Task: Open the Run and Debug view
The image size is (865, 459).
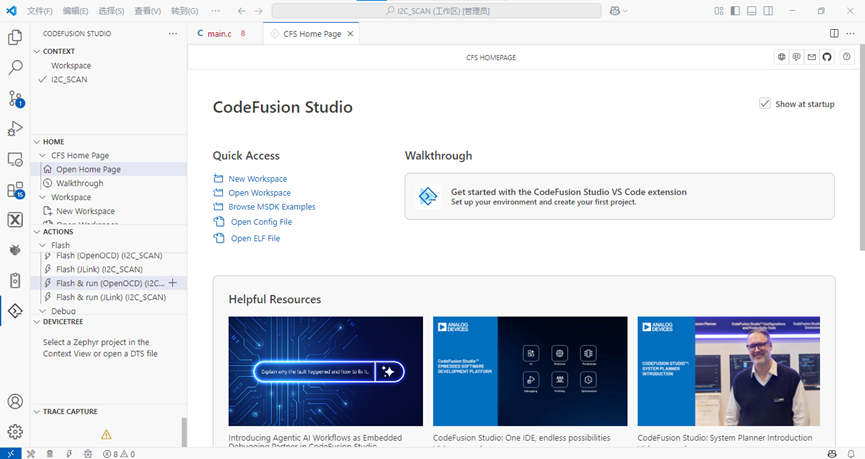Action: 15,129
